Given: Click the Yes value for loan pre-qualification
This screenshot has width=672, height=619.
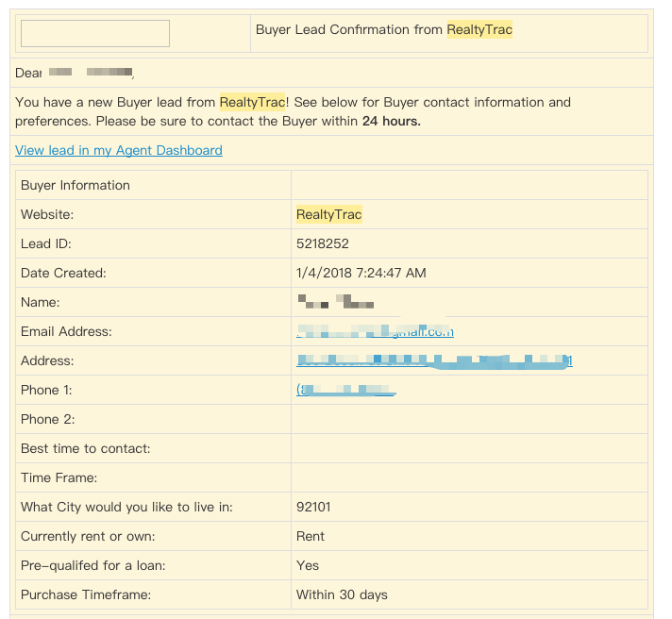Looking at the screenshot, I should [x=308, y=565].
